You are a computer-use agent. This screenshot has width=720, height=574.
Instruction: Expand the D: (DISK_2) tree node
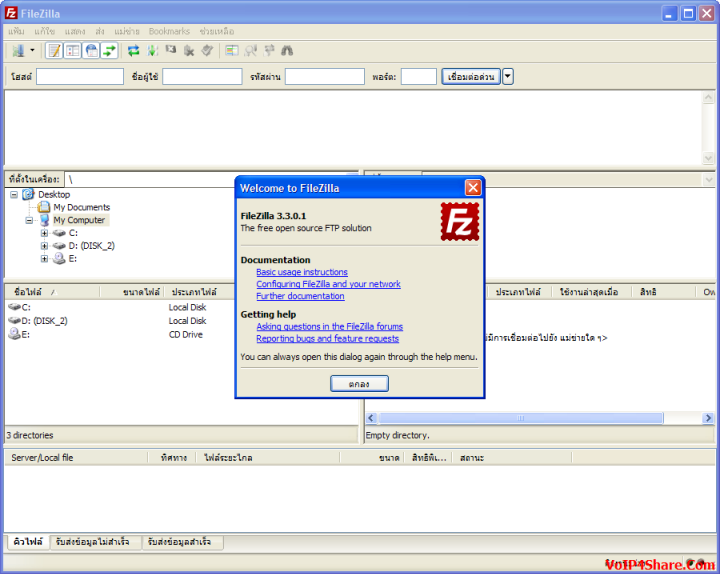(x=45, y=246)
